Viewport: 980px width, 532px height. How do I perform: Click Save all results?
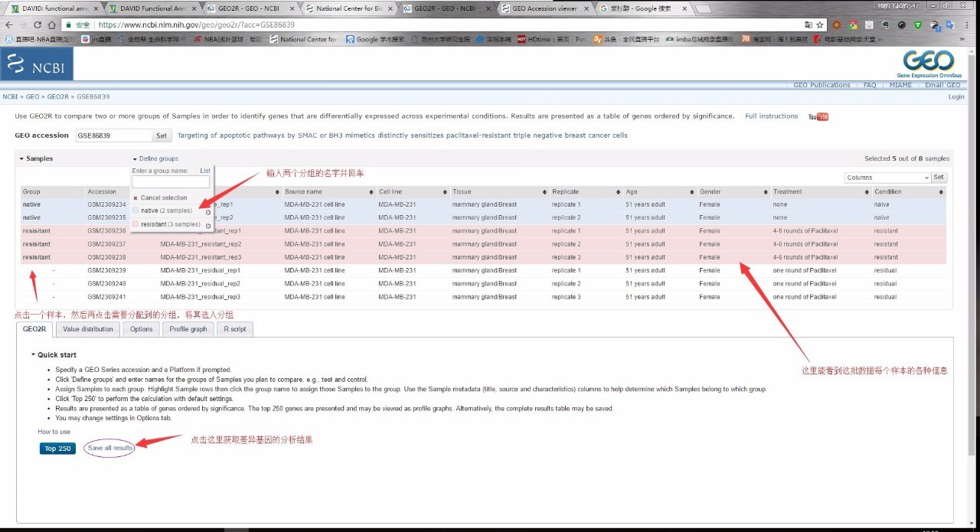click(109, 448)
